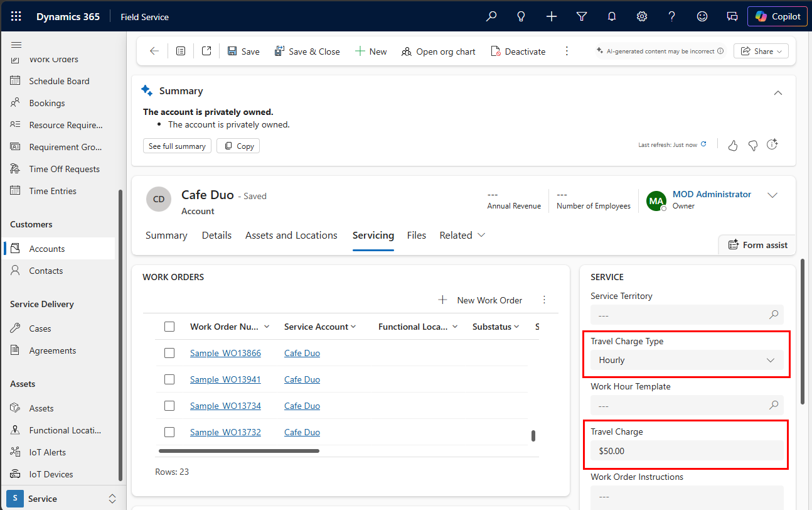
Task: Give thumbs up on summary
Action: (x=732, y=145)
